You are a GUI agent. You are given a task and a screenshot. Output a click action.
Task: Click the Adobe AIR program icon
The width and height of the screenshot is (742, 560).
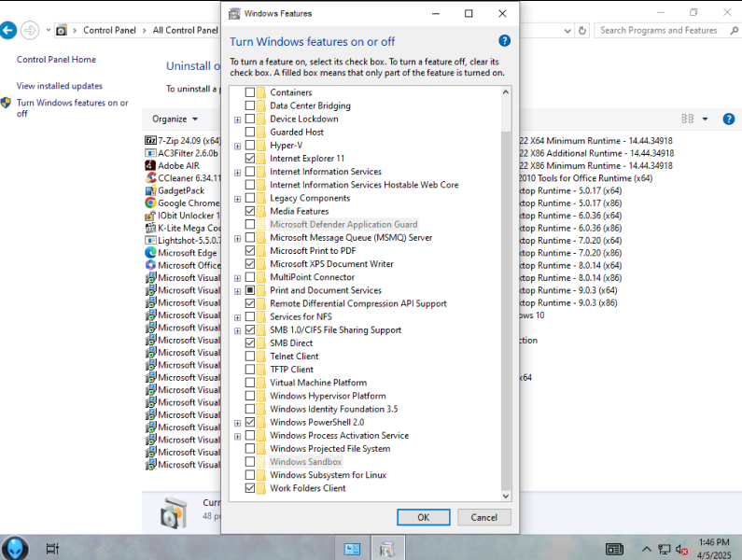point(150,165)
